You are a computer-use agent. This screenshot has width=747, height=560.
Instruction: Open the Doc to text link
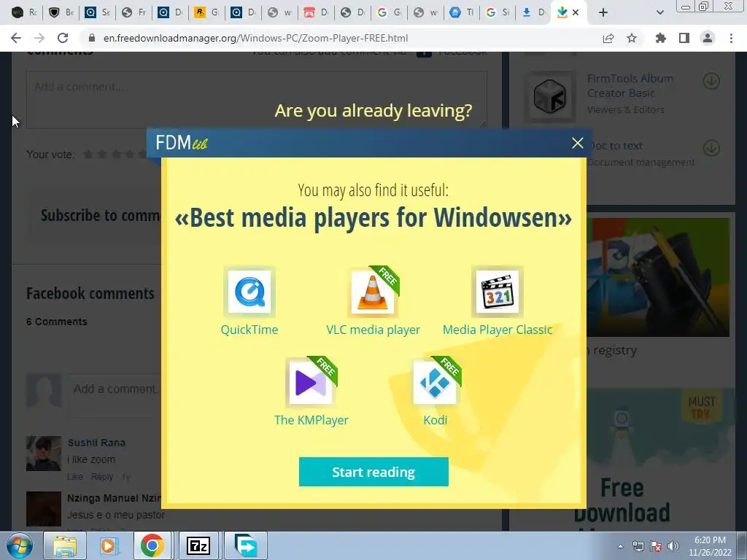click(x=615, y=146)
